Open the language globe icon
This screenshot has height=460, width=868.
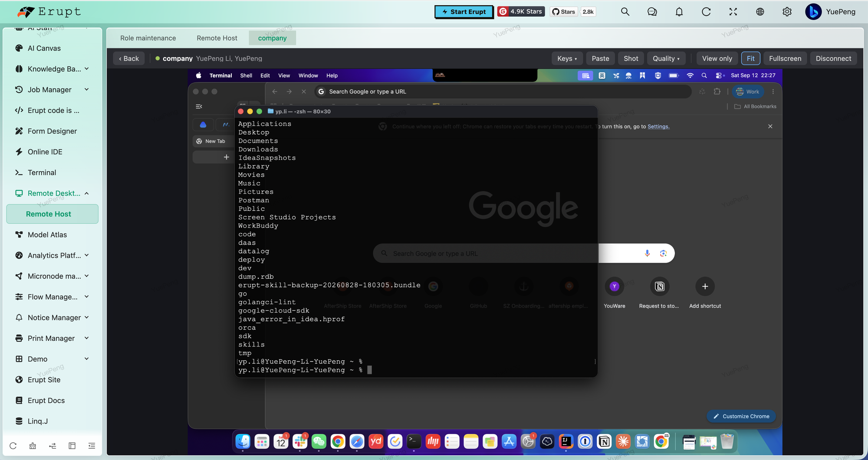(760, 12)
